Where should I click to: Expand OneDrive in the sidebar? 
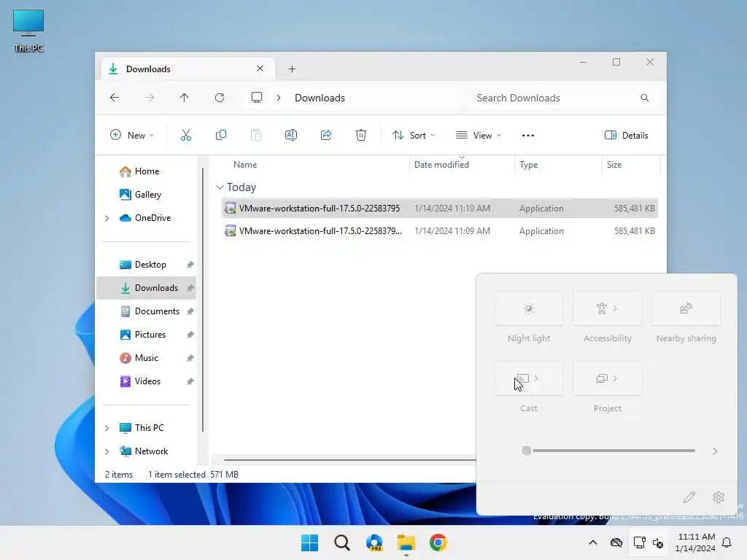pyautogui.click(x=107, y=218)
